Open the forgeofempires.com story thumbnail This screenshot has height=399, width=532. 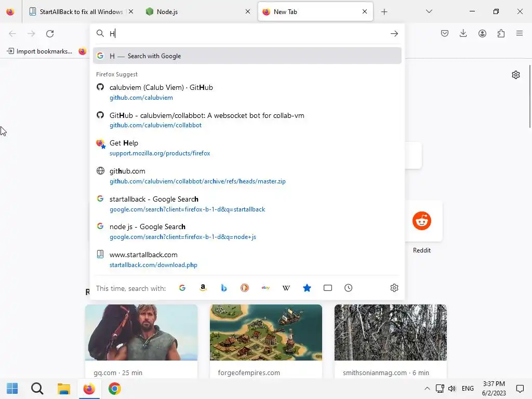(x=265, y=332)
